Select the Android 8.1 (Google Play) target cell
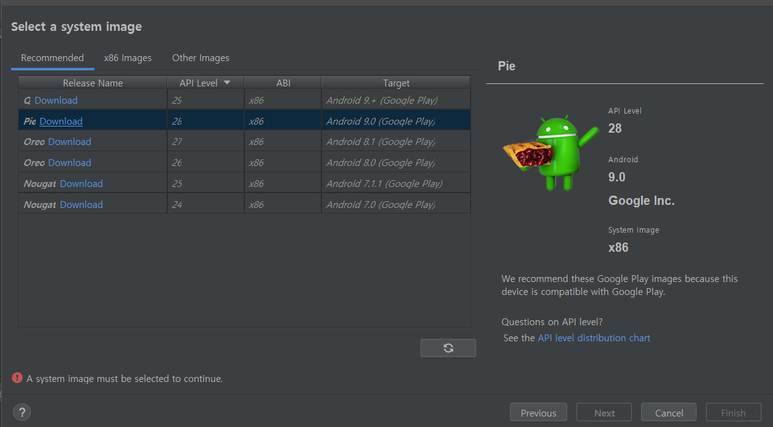This screenshot has height=427, width=773. pos(396,142)
